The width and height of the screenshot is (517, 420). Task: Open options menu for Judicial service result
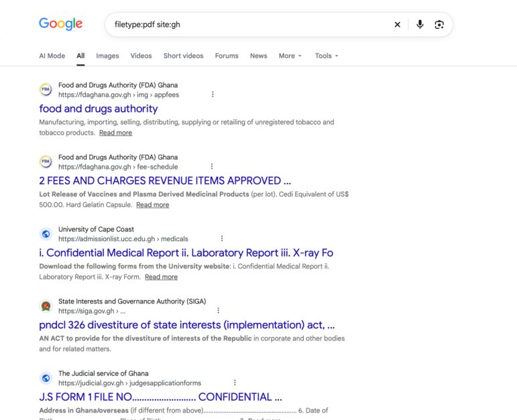235,382
